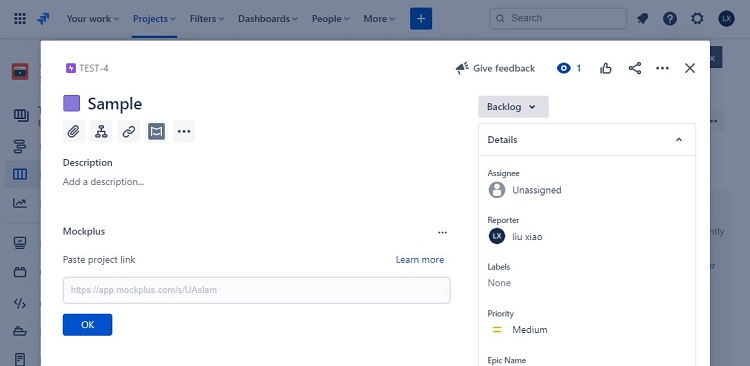Click the blue Create plus button
This screenshot has width=750, height=366.
(x=421, y=19)
